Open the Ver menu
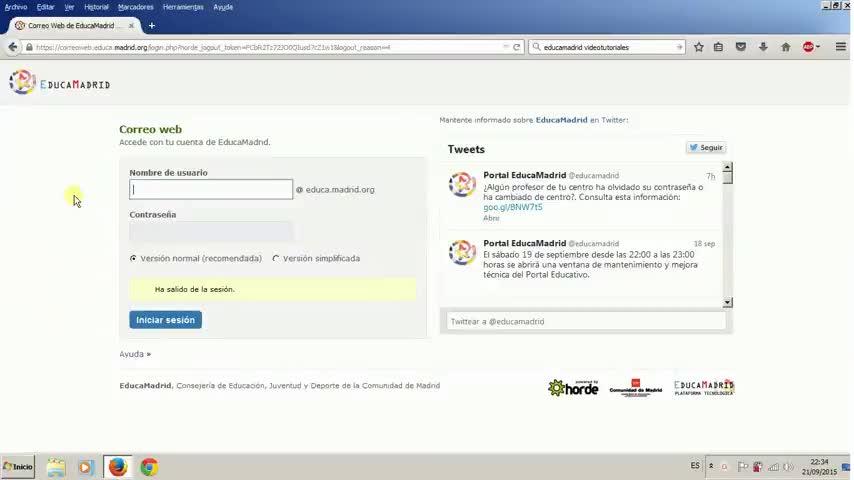 click(x=69, y=7)
